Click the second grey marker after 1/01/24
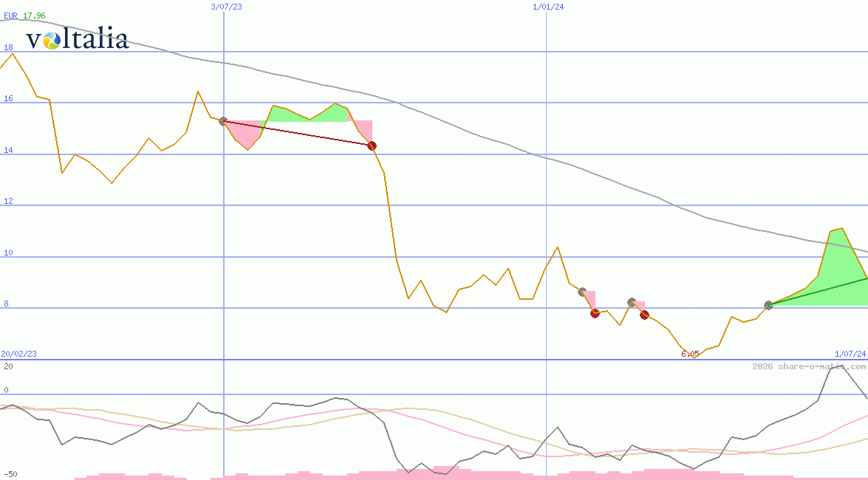 click(x=632, y=302)
